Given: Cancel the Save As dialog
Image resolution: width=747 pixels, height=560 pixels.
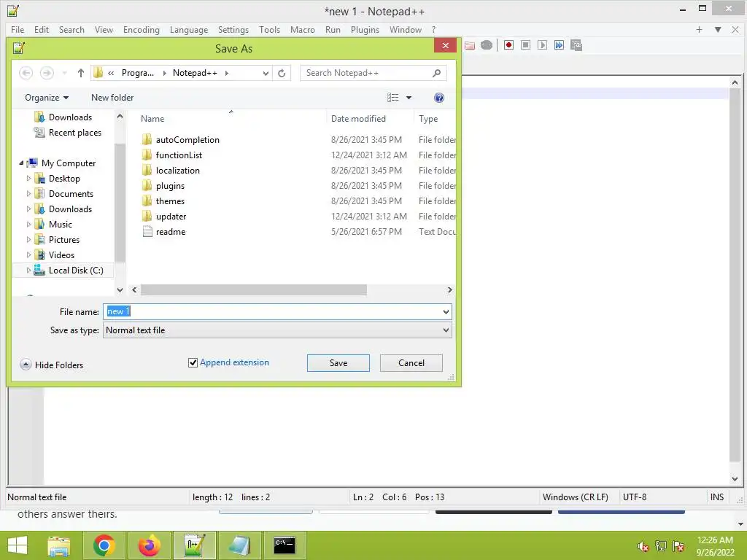Looking at the screenshot, I should tap(411, 363).
